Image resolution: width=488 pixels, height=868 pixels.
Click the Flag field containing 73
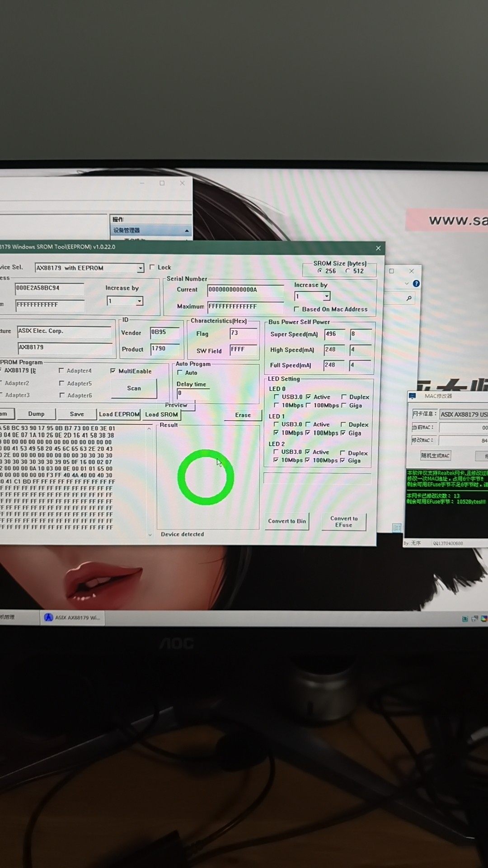point(244,333)
